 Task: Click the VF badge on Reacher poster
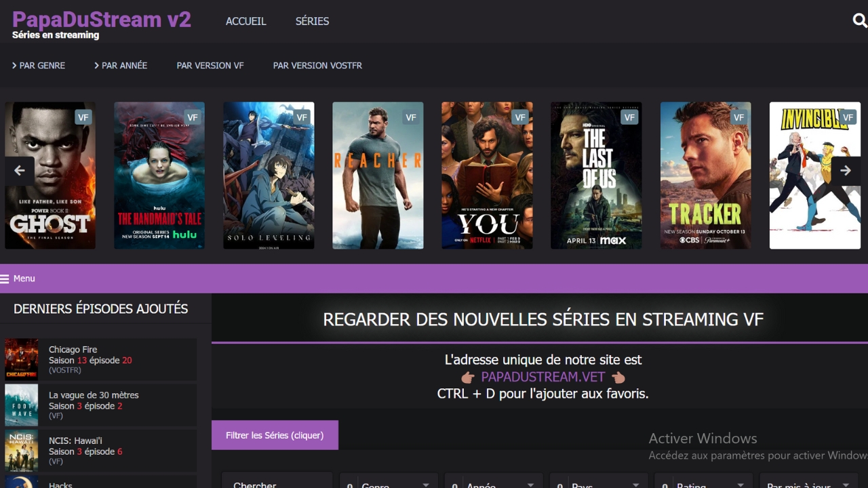tap(410, 117)
